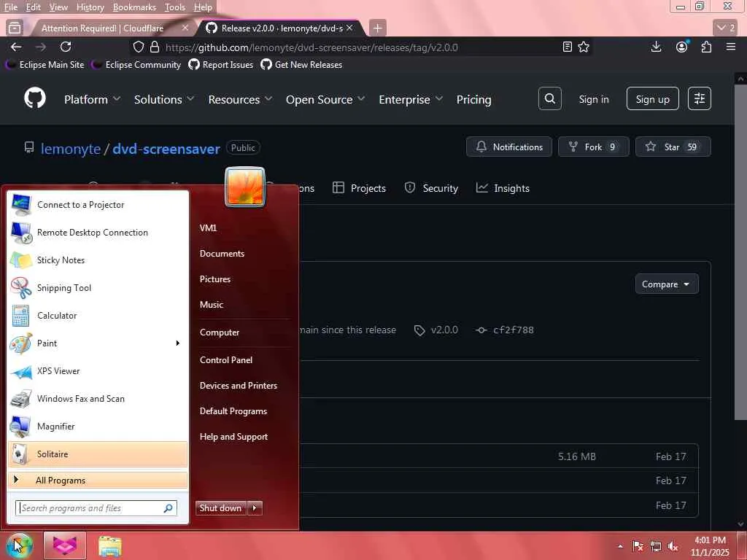This screenshot has height=560, width=747.
Task: Expand the Open Source navigation menu
Action: [x=325, y=99]
